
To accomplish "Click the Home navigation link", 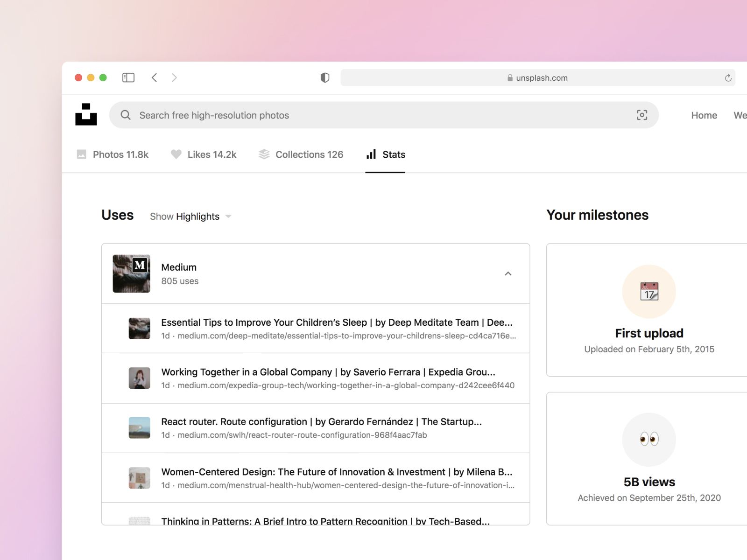I will (x=704, y=115).
